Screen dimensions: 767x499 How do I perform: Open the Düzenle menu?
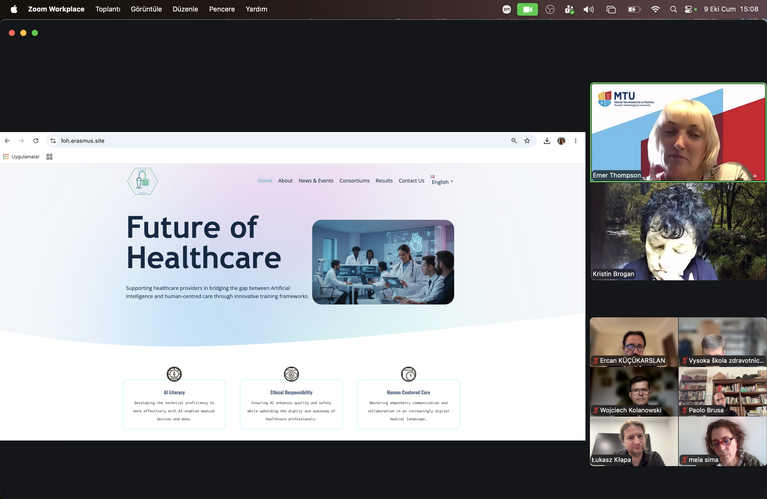coord(185,9)
